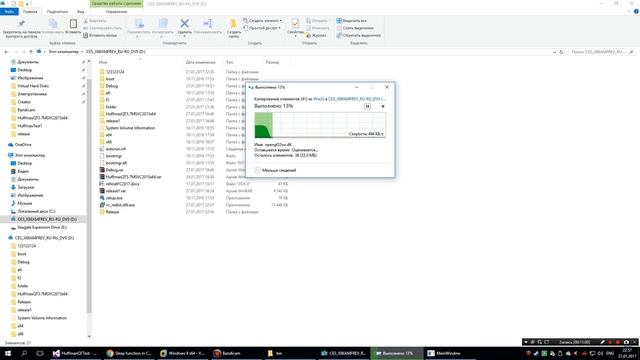Viewport: 640px width, 360px height.
Task: Open History (Журнал) in ribbon
Action: 316,36
